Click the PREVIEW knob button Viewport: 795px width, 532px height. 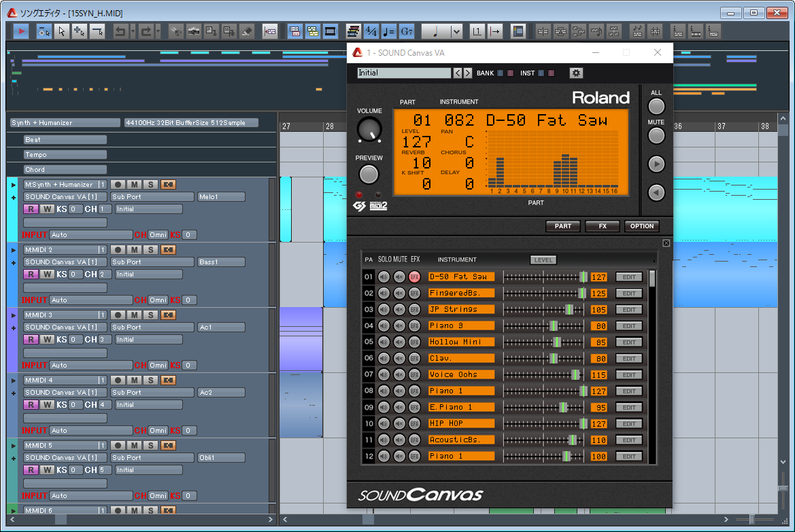coord(369,175)
